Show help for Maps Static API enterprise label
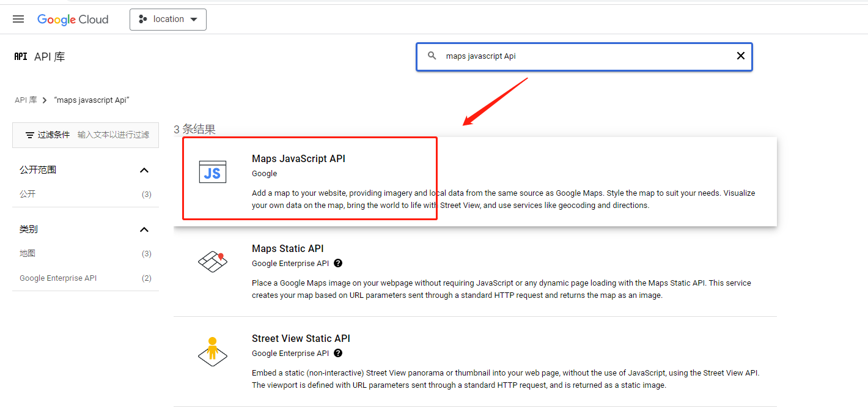 point(338,263)
